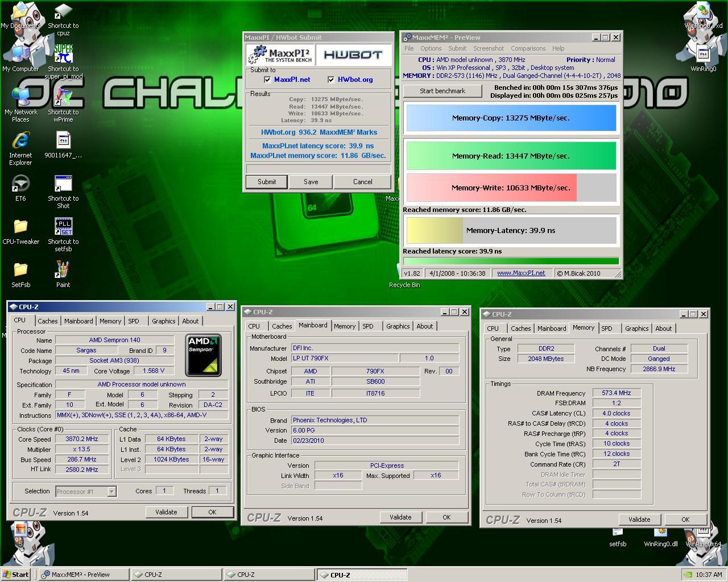Open the ET6 desktop icon
728x582 pixels.
point(20,188)
